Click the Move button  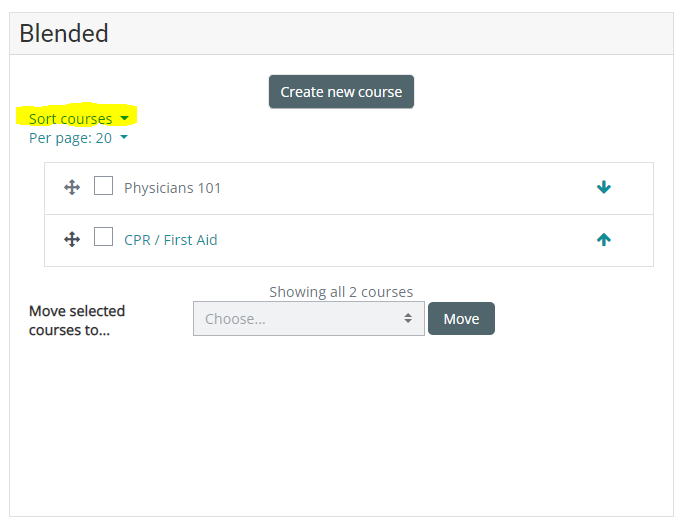(461, 319)
